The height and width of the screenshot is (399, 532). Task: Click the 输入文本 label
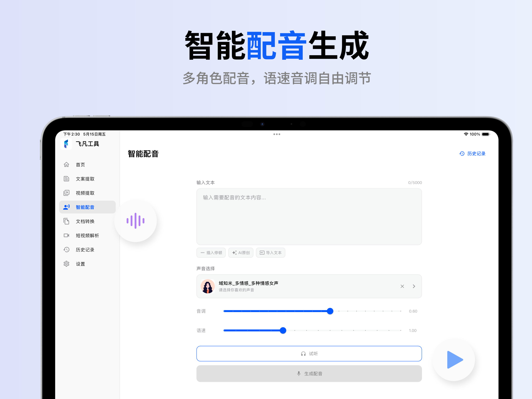click(x=205, y=182)
